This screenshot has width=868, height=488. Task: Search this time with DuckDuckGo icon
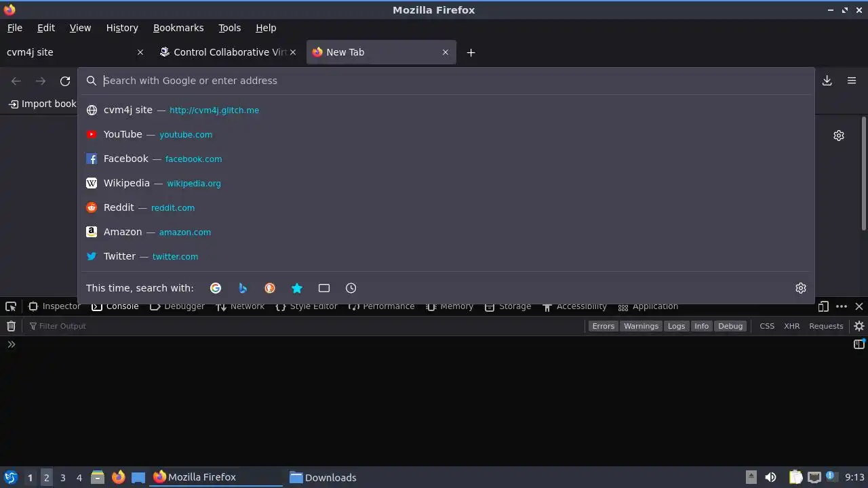click(x=270, y=288)
